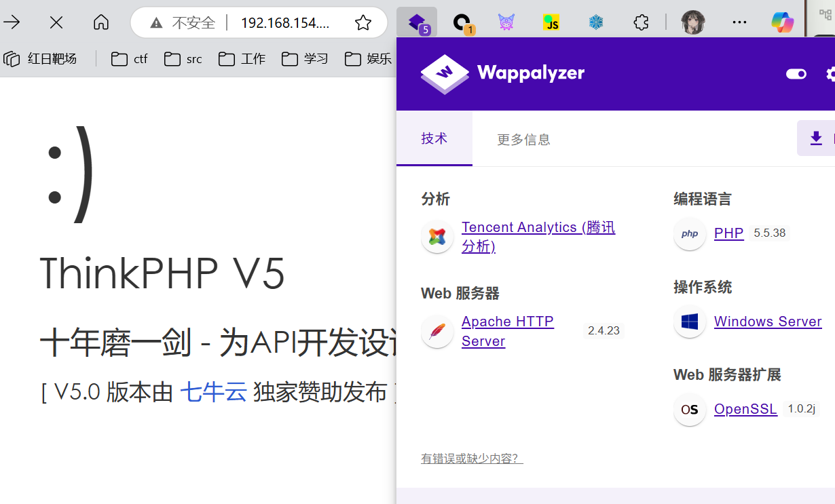835x504 pixels.
Task: Stop loading the page with the X button
Action: [x=56, y=22]
